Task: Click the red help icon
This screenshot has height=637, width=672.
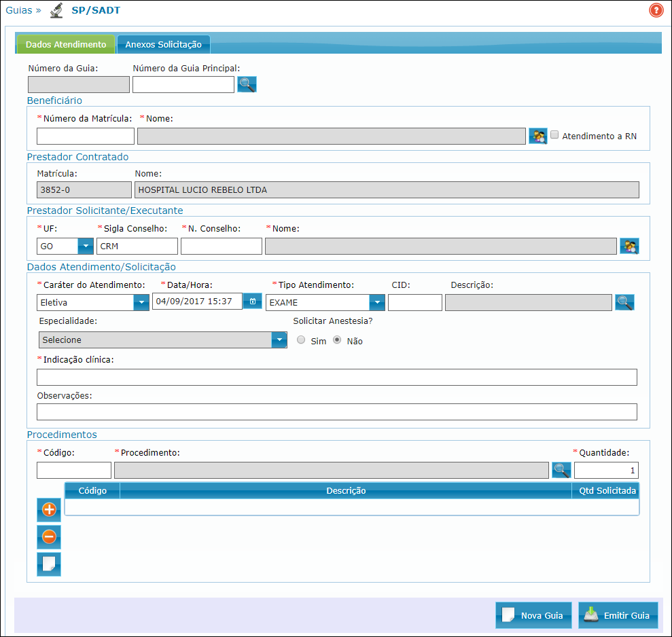Action: (x=656, y=10)
